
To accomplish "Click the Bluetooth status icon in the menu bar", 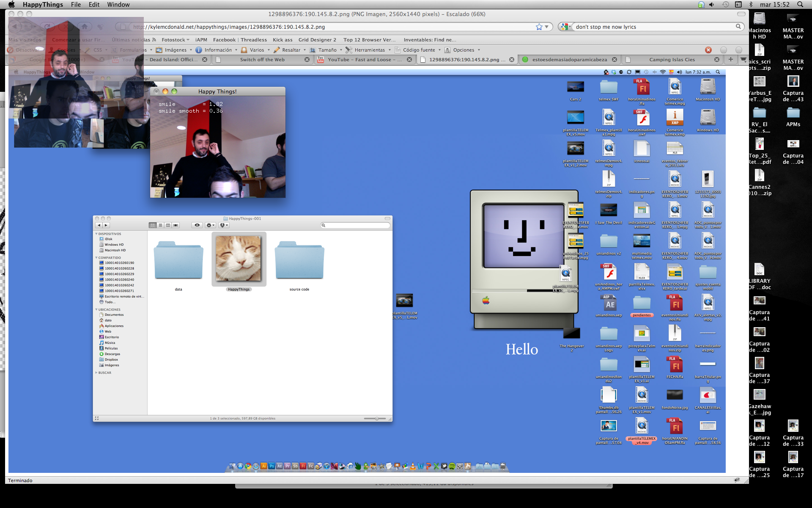I will [751, 4].
